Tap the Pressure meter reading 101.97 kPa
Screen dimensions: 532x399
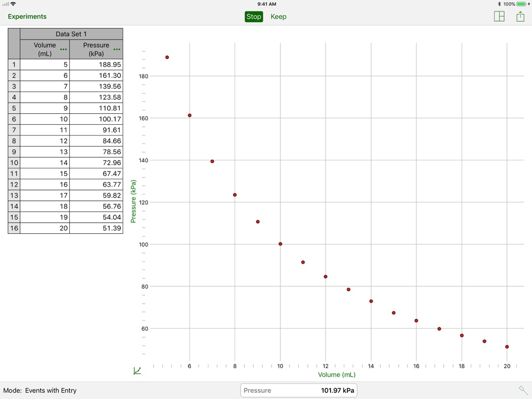299,390
